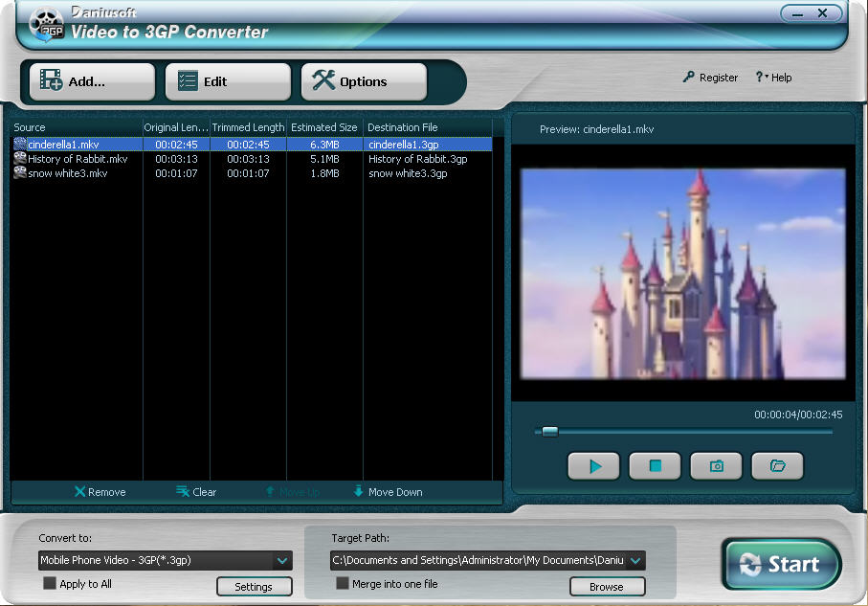Select the cinderella1.mkv row
Screen dimensions: 868x606
pyautogui.click(x=252, y=145)
